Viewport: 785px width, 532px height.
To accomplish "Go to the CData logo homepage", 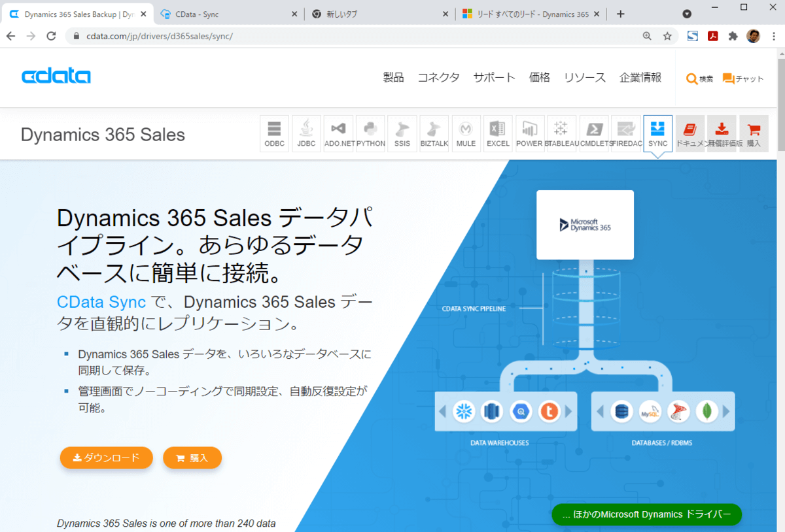I will [x=56, y=76].
